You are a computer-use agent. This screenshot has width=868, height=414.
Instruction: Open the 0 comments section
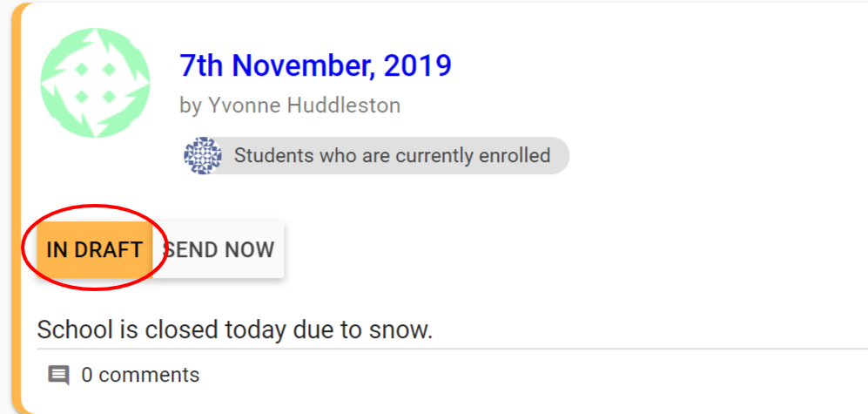(139, 376)
